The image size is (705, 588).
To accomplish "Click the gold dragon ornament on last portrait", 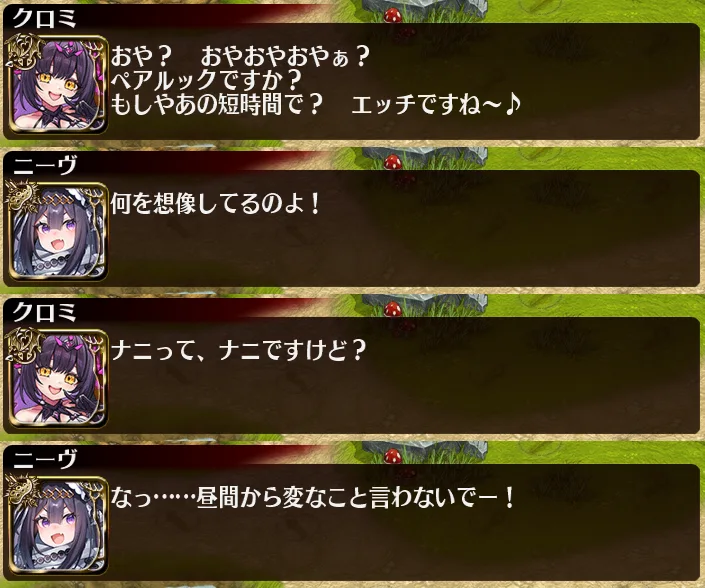I will [22, 492].
